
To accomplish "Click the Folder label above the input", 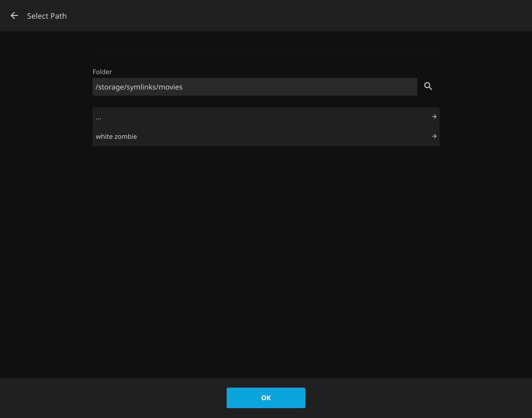I will click(x=102, y=72).
